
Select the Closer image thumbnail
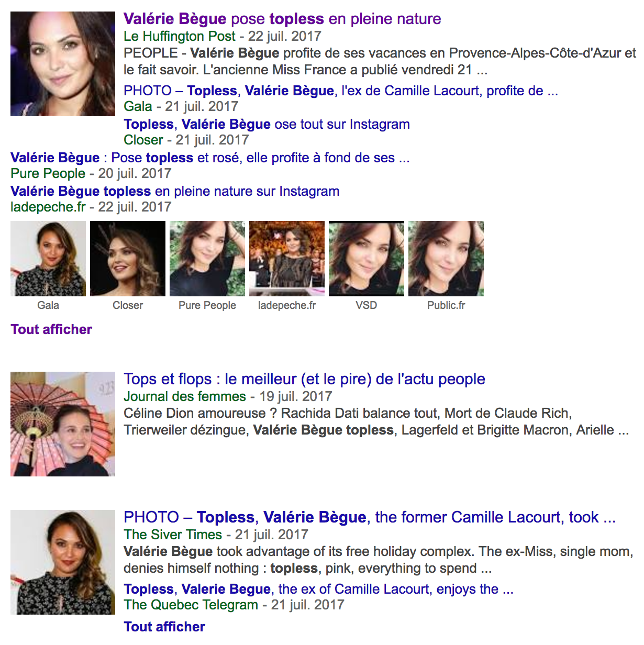tap(128, 259)
